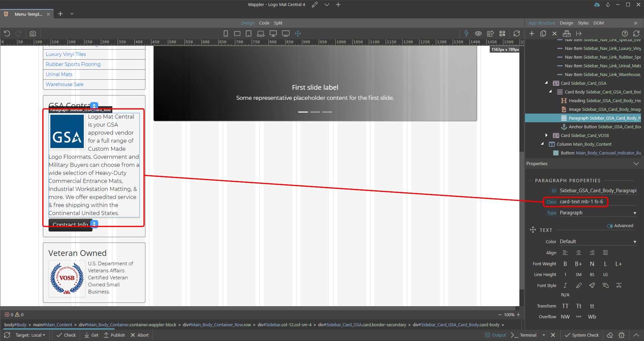
Task: Select the mobile phone viewport icon
Action: pos(226,33)
